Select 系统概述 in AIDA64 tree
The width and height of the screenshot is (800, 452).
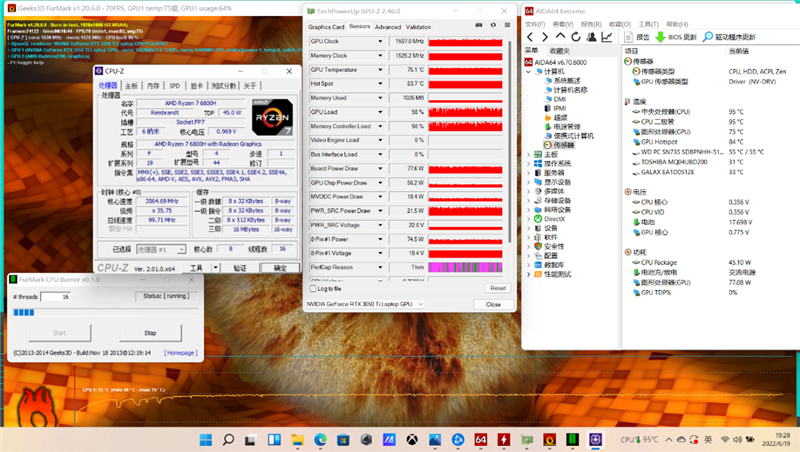click(x=563, y=81)
